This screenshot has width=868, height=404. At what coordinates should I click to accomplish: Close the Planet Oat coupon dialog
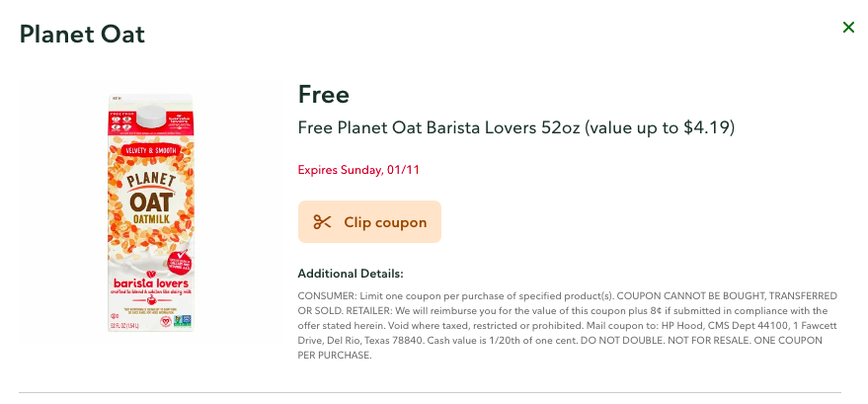click(848, 28)
